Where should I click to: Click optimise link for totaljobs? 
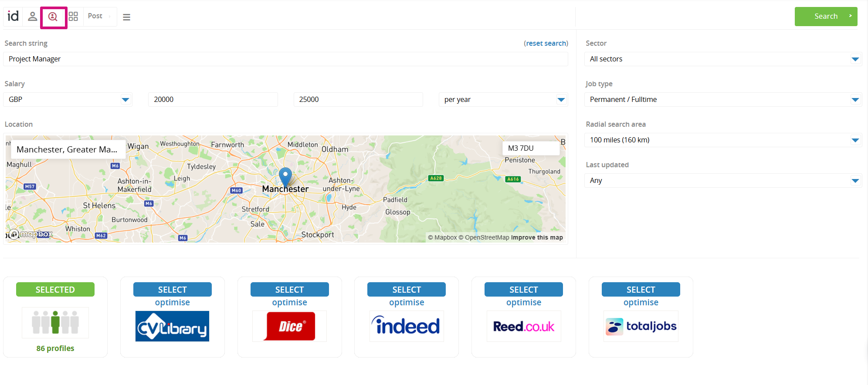[x=641, y=303]
